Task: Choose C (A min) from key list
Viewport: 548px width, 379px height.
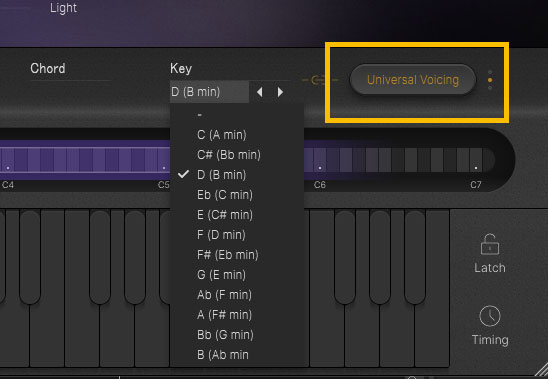Action: click(237, 135)
